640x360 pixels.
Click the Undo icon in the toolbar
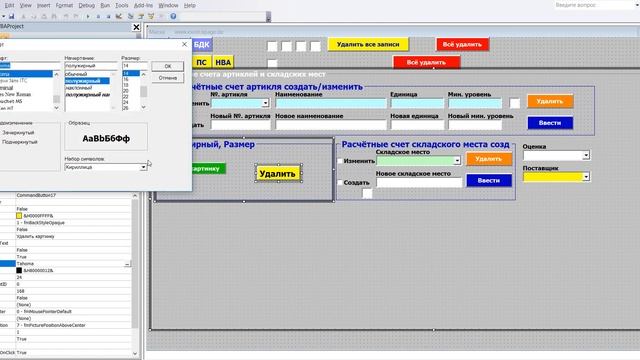pos(66,16)
